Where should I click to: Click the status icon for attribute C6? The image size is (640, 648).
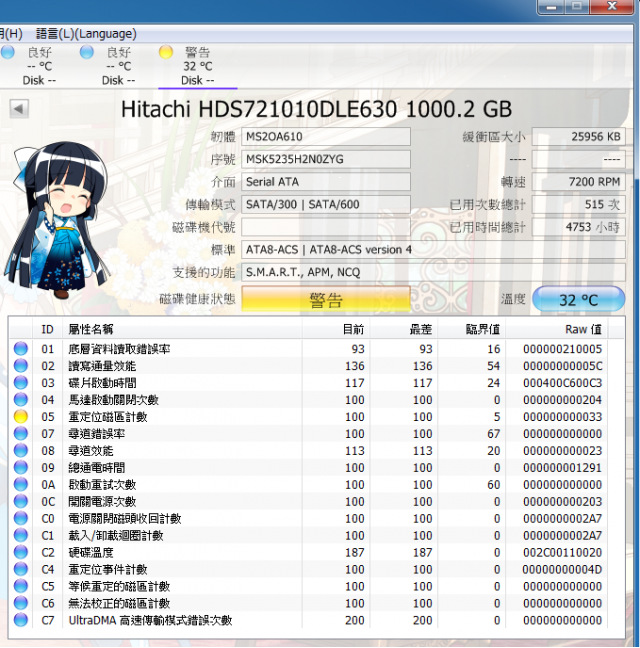21,603
